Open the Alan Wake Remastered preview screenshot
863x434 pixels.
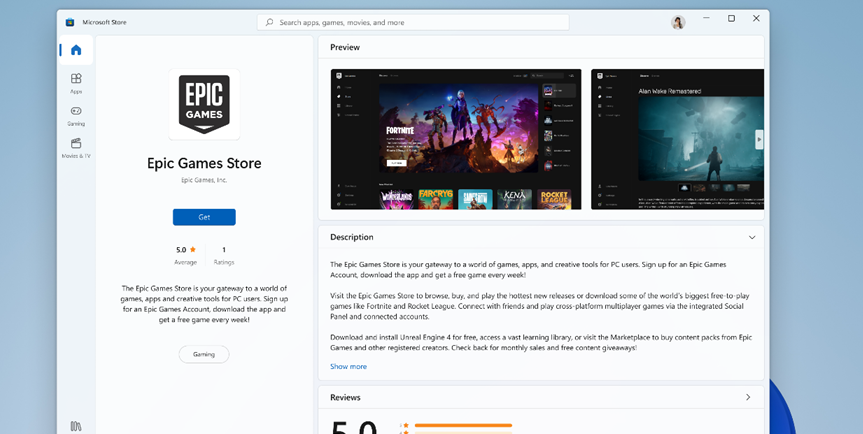[678, 139]
